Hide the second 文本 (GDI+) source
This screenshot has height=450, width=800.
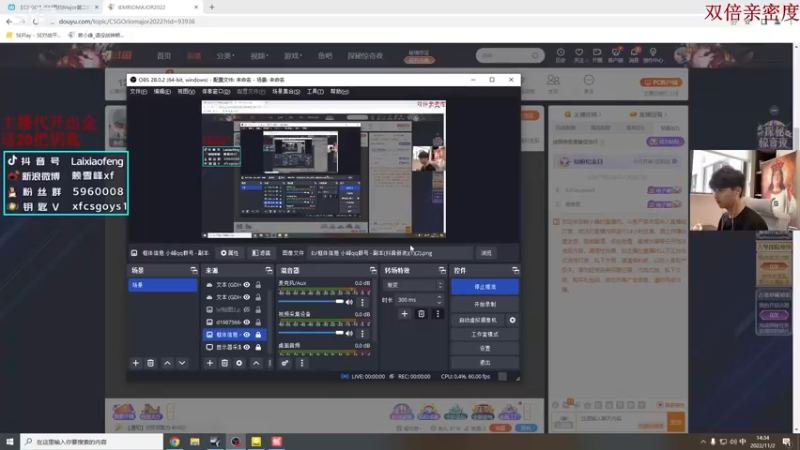point(247,297)
